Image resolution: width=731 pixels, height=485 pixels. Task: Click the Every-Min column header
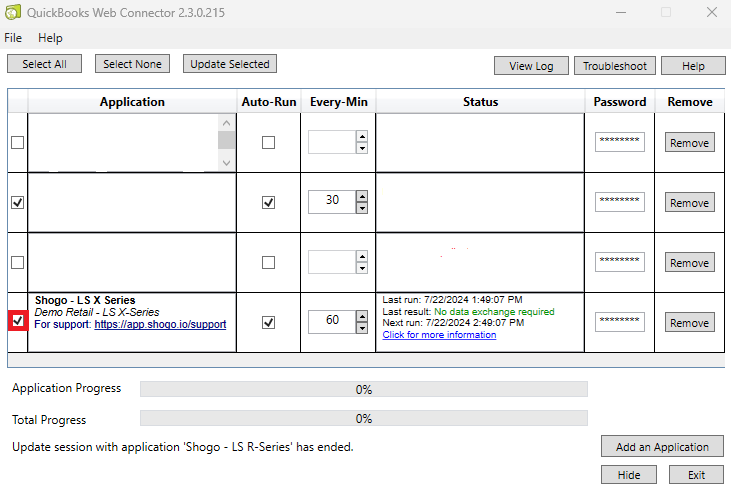[338, 102]
